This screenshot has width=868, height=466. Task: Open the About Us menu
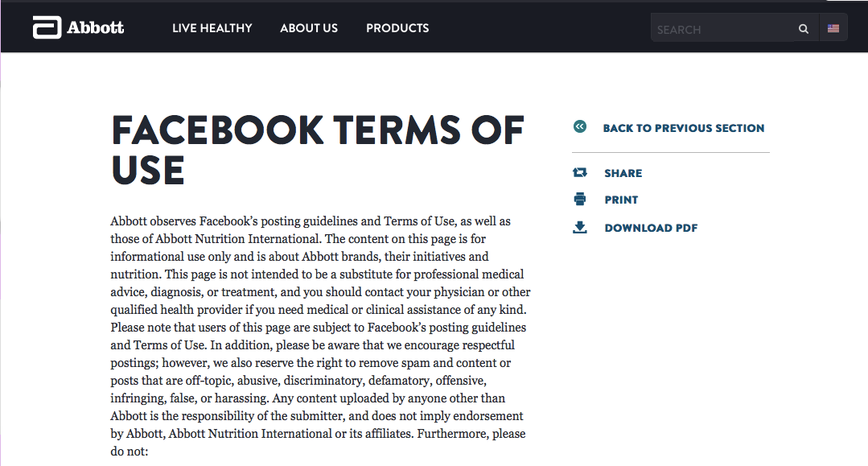tap(309, 28)
